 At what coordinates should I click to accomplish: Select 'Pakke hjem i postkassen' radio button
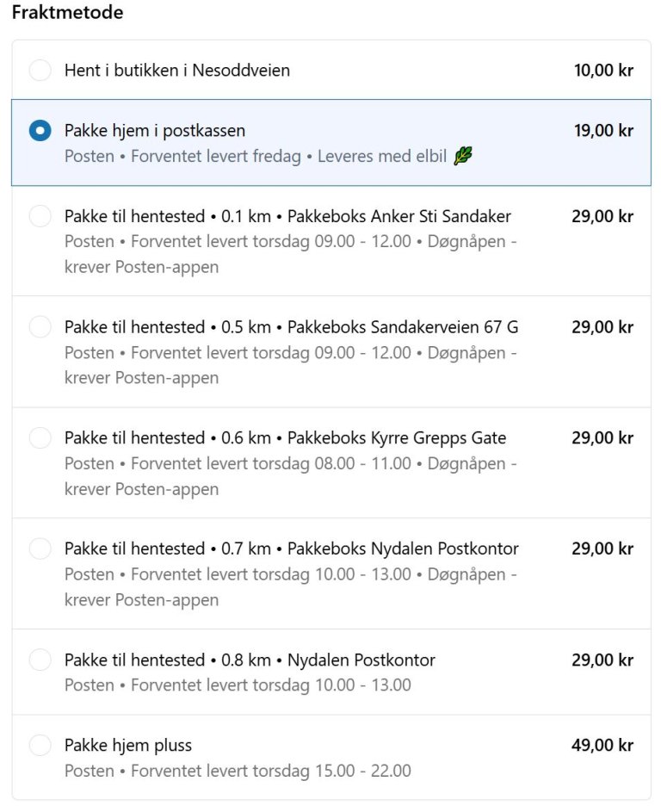[40, 131]
